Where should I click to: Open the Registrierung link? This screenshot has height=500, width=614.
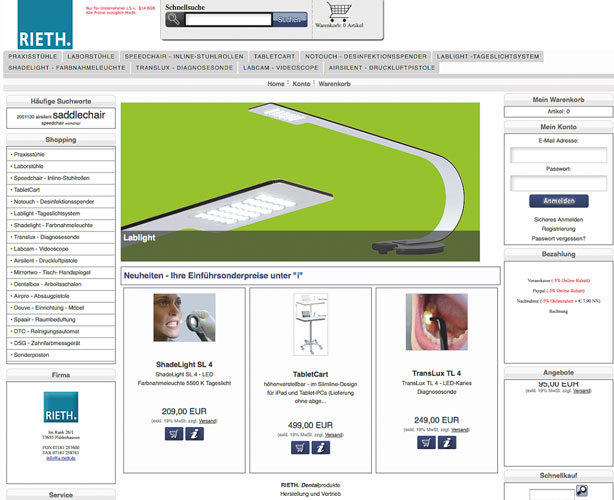pyautogui.click(x=558, y=229)
